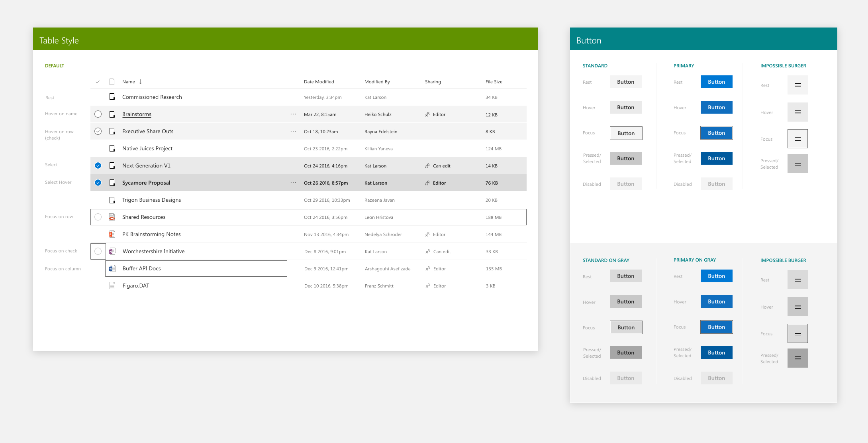Screen dimensions: 868x443
Task: Click the dark blue Pressed Primary button on gray
Action: pos(716,352)
